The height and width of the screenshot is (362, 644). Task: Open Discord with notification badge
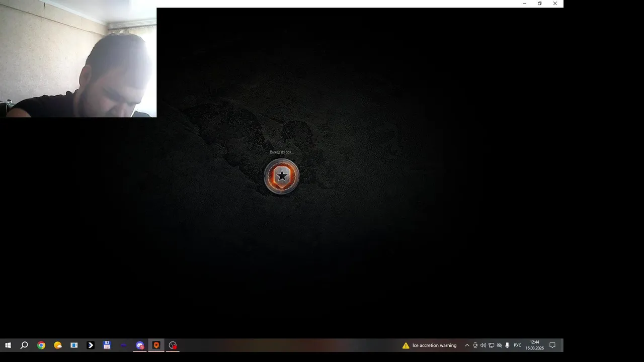[x=140, y=345]
